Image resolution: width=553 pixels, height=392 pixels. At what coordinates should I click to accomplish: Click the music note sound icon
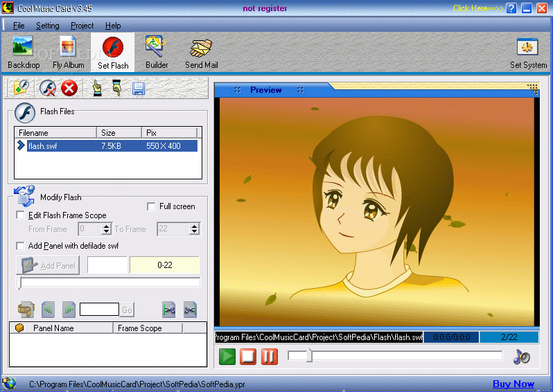point(522,357)
